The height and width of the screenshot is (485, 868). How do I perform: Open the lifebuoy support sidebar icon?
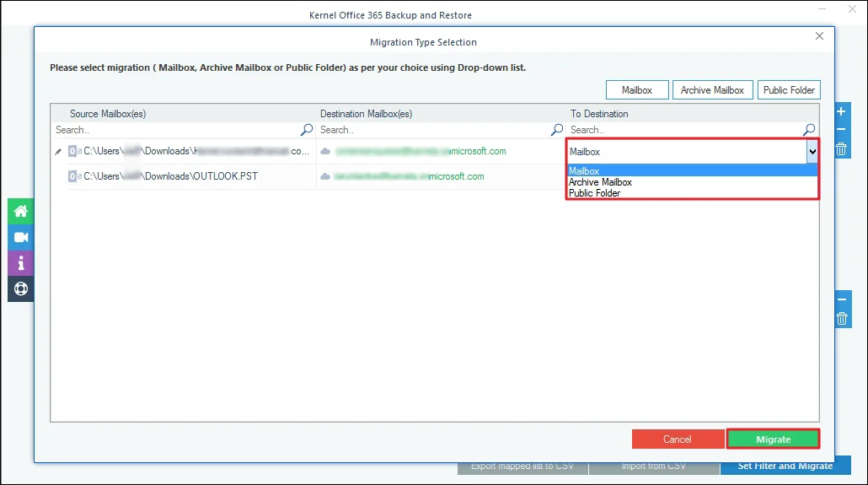21,288
